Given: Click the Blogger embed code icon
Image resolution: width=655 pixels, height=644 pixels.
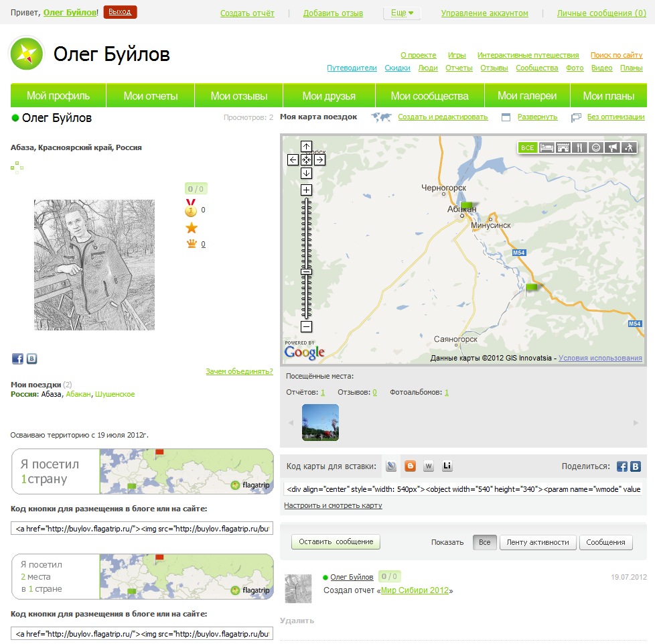Looking at the screenshot, I should click(410, 466).
